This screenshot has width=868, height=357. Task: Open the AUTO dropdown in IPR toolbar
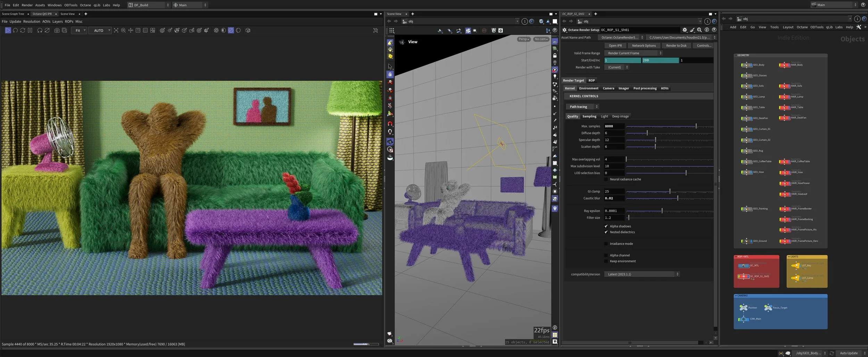(100, 30)
